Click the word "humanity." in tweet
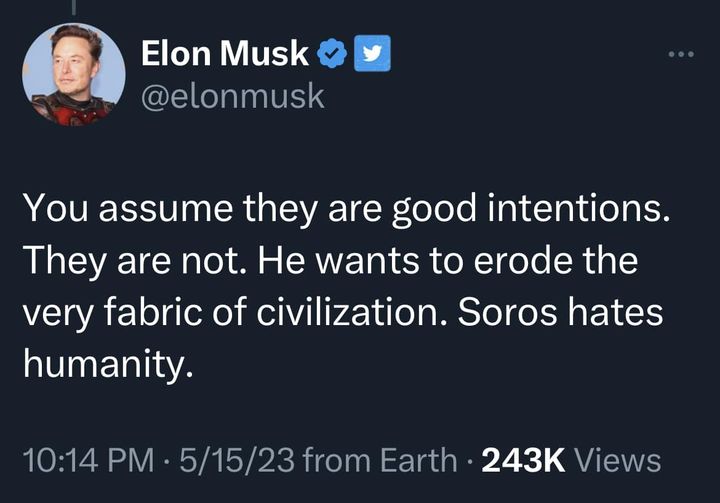The image size is (720, 503). point(108,365)
